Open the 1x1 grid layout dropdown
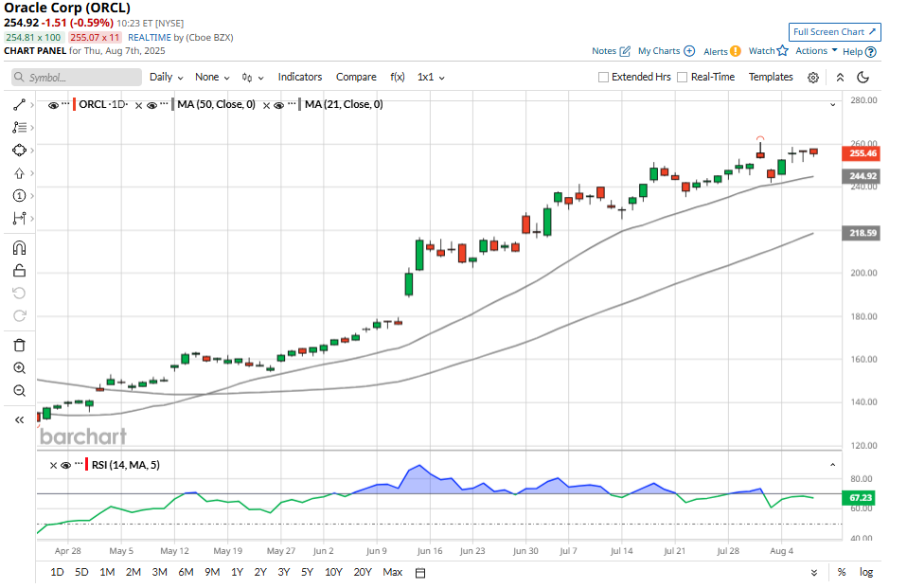 point(431,77)
